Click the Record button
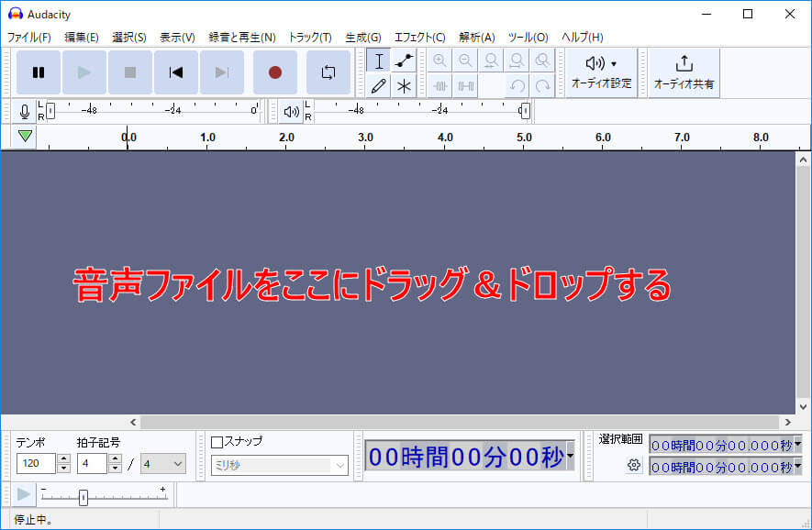 (x=274, y=72)
